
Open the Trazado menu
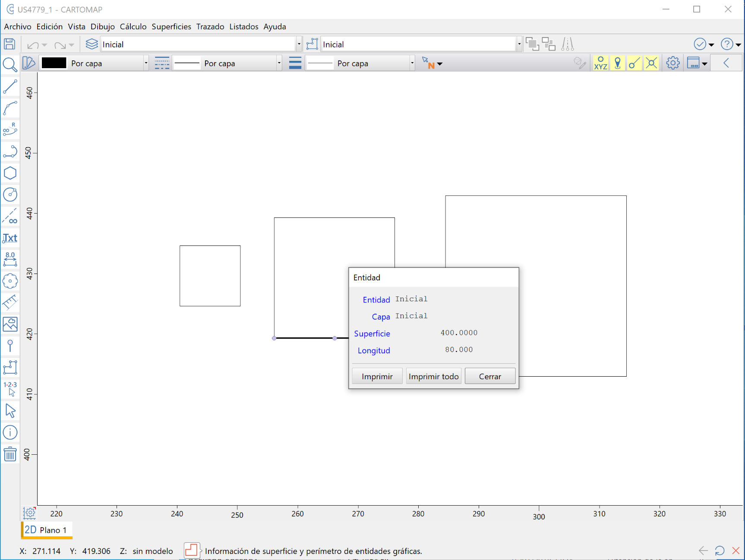click(210, 26)
